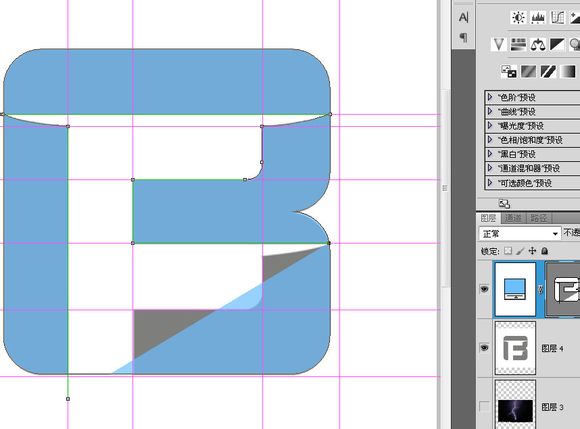The height and width of the screenshot is (429, 580).
Task: Add a Color Balance adjustment
Action: click(x=538, y=45)
